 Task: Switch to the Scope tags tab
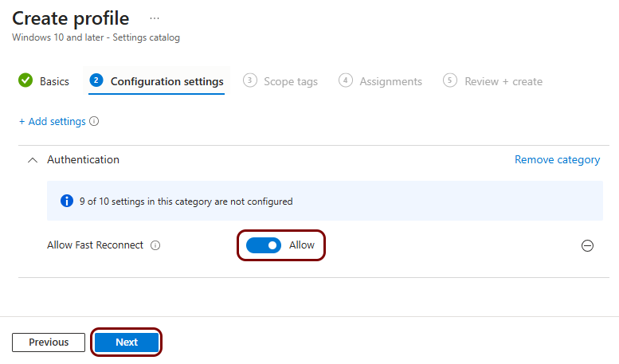coord(291,81)
